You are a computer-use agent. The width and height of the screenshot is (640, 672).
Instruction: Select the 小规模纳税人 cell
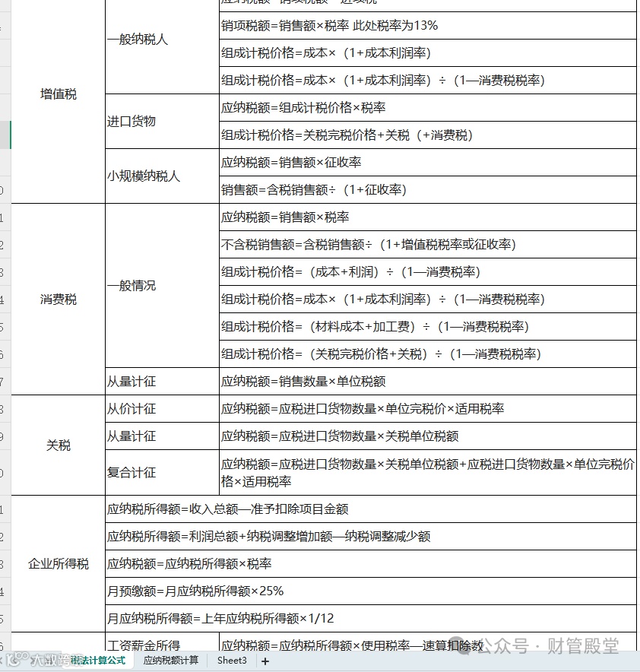coord(163,176)
